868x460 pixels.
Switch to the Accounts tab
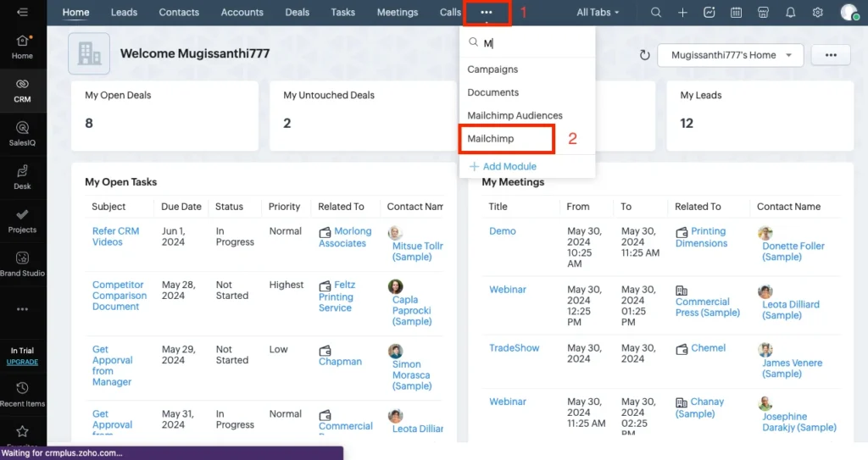click(x=242, y=12)
